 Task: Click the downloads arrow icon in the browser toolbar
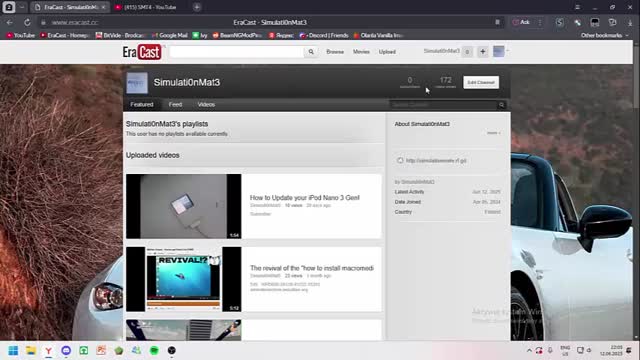[x=630, y=22]
